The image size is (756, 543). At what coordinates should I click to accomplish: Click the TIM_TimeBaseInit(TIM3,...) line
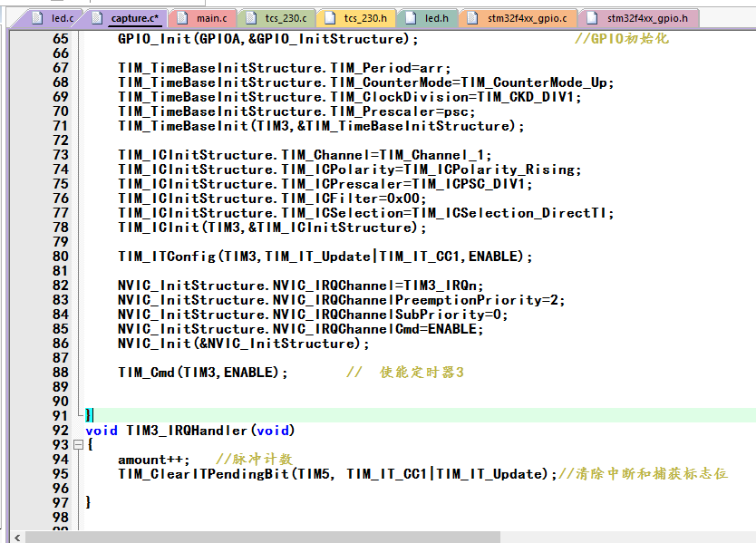click(321, 126)
